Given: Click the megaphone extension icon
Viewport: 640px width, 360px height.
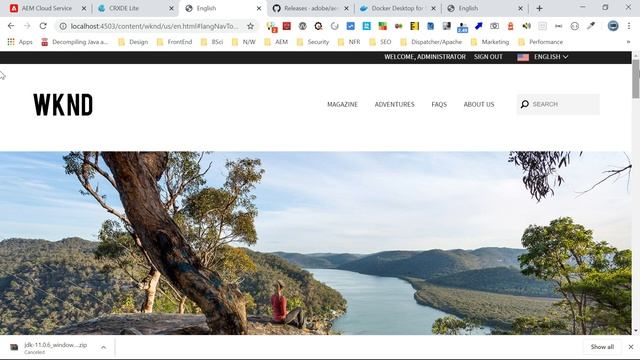Looking at the screenshot, I should click(527, 26).
